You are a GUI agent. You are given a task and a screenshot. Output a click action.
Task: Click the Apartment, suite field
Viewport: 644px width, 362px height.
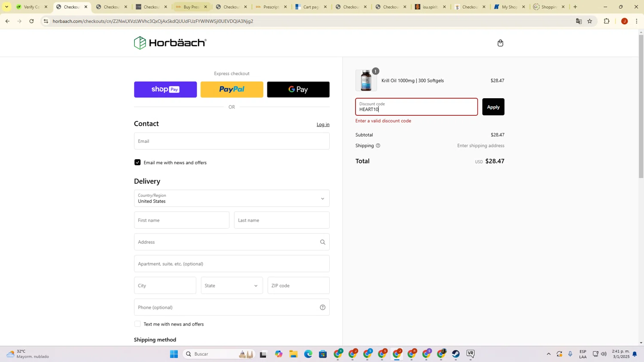232,264
